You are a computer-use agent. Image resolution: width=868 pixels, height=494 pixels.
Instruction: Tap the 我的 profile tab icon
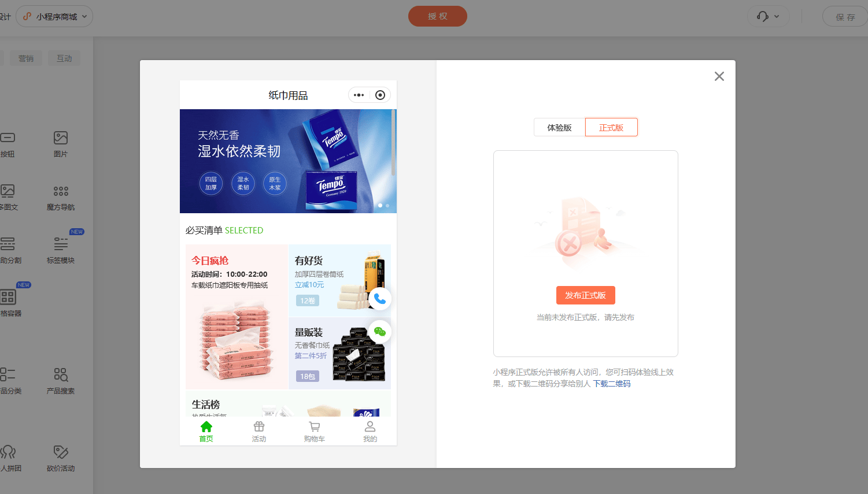(370, 427)
